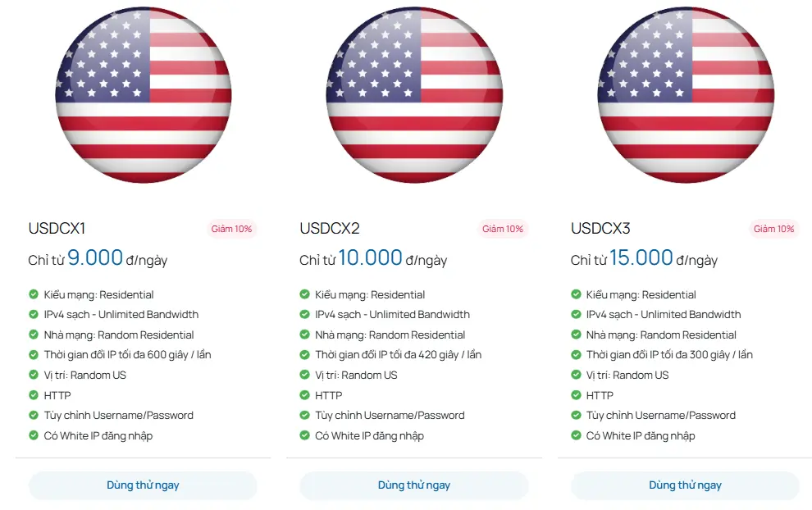Click the checkmark beside Có White IP đăng nhập on USDCX1

coord(33,435)
